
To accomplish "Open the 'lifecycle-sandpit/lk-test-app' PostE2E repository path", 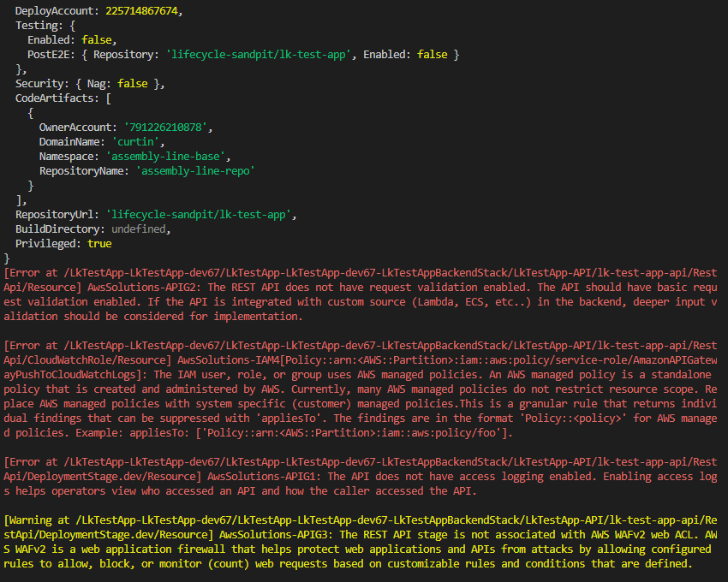I will (260, 54).
